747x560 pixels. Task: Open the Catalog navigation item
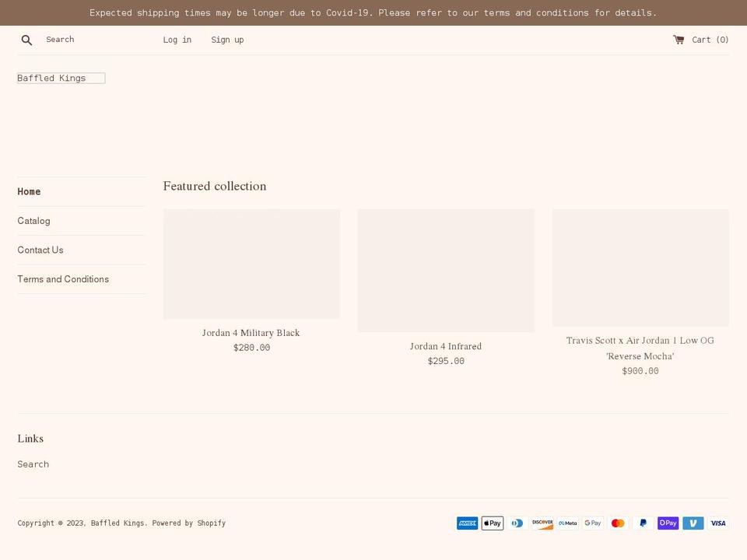(x=33, y=221)
